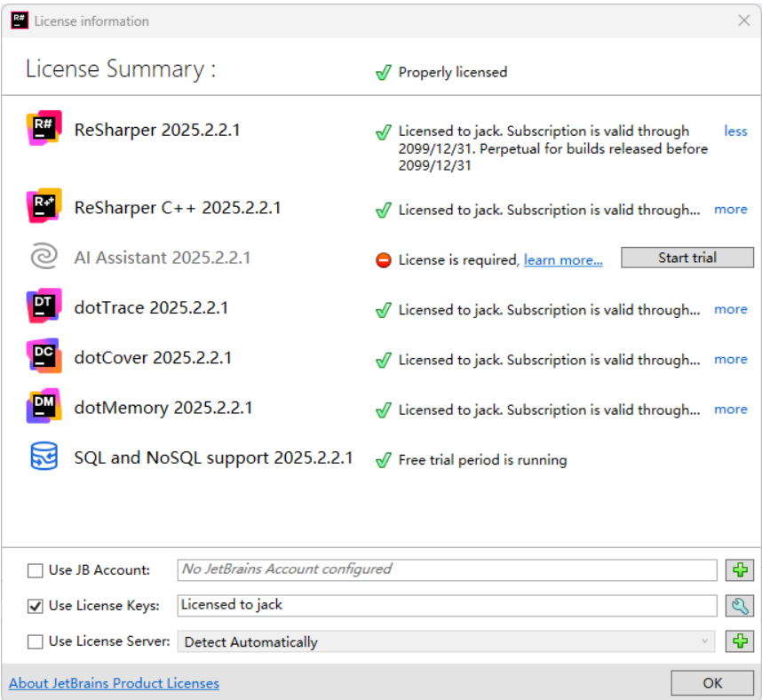Screen dimensions: 762x700
Task: Enable the Use JB Account checkbox
Action: click(x=36, y=570)
